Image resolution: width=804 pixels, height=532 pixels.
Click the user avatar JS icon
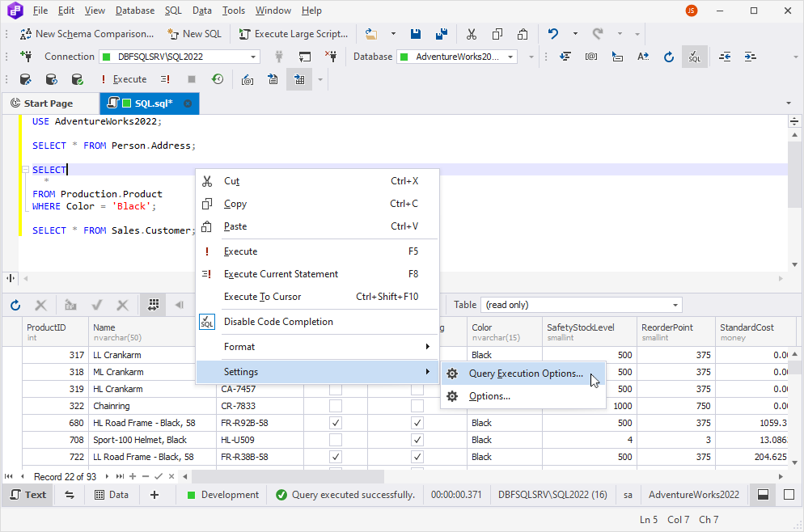(692, 11)
